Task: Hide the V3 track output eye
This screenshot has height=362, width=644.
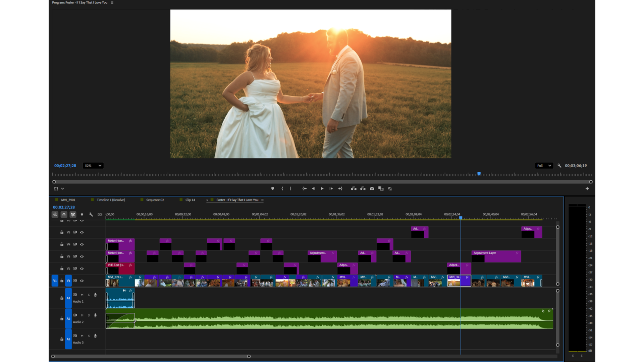Action: point(82,256)
